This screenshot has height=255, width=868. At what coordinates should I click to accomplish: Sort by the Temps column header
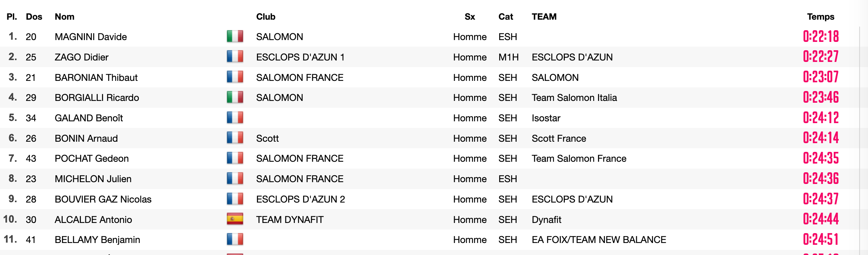(821, 17)
